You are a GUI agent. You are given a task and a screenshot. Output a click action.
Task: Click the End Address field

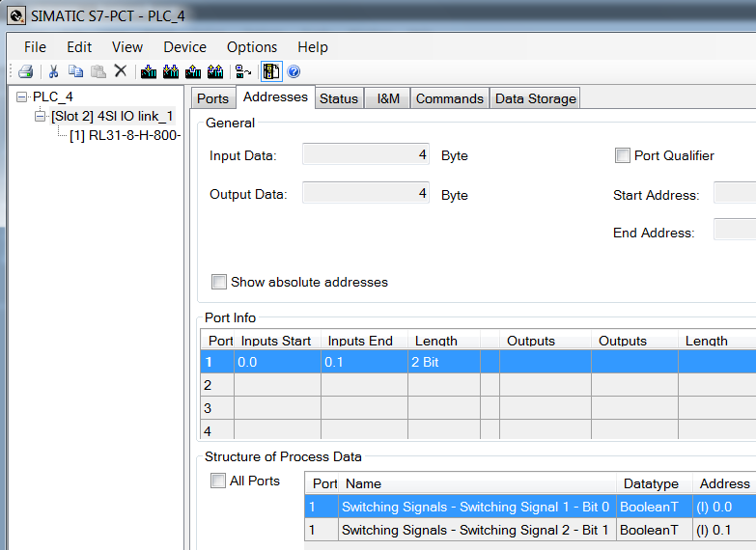click(735, 230)
